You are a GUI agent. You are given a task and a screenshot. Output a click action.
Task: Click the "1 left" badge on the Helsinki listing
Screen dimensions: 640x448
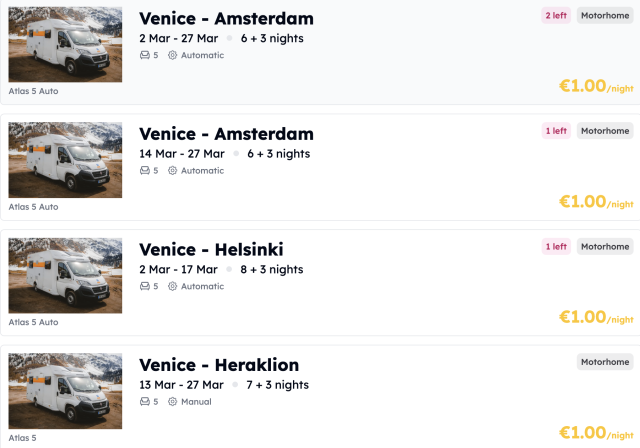(555, 246)
